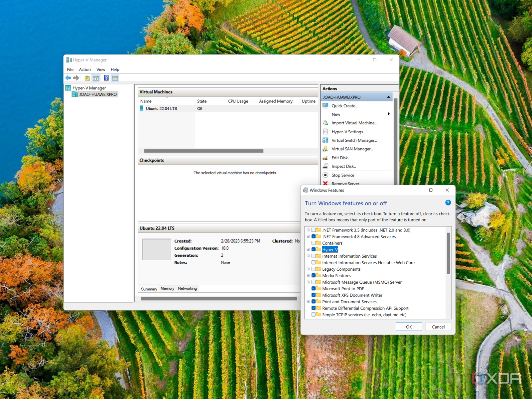Click the Edit Disk action icon
Screen dimensions: 532x399
pyautogui.click(x=326, y=158)
